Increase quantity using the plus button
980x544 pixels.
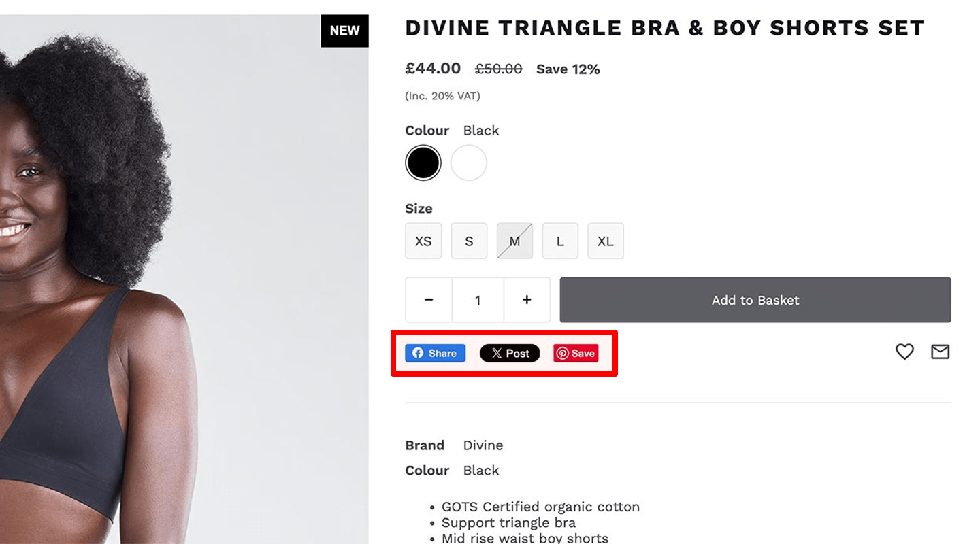click(527, 300)
